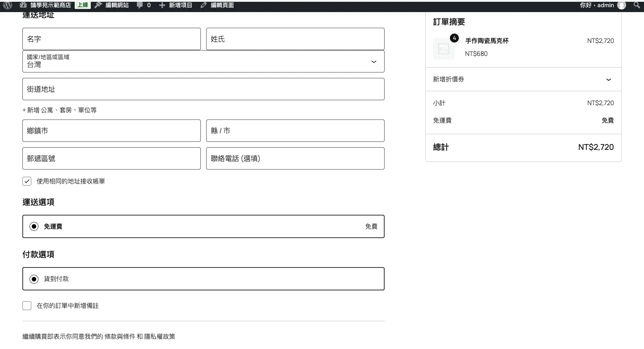This screenshot has width=644, height=349.
Task: Uncheck 使用相同的地址接收帳單
Action: pyautogui.click(x=27, y=181)
